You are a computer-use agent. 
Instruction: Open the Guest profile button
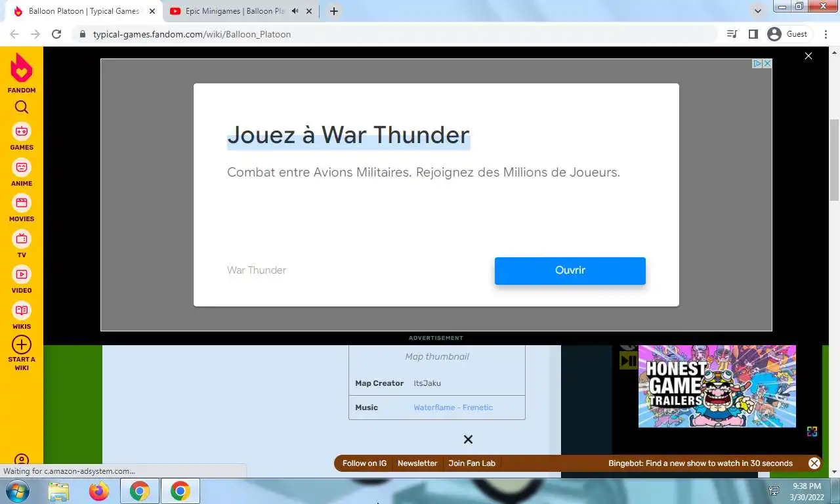point(787,34)
